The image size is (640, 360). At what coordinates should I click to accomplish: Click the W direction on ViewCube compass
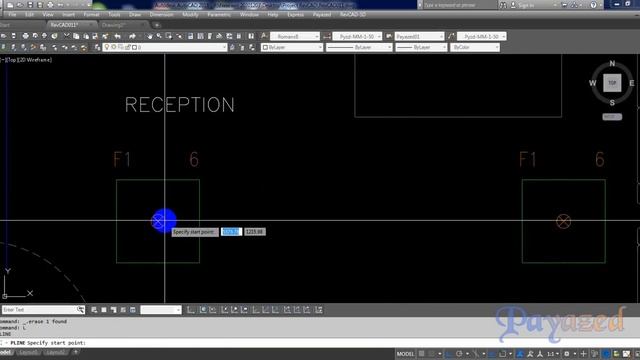click(593, 83)
